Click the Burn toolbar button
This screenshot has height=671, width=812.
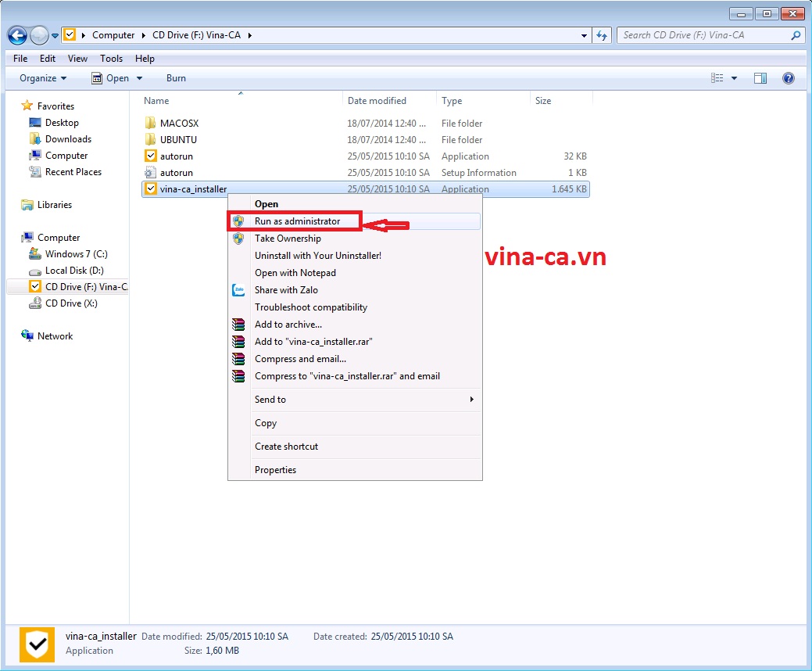176,78
